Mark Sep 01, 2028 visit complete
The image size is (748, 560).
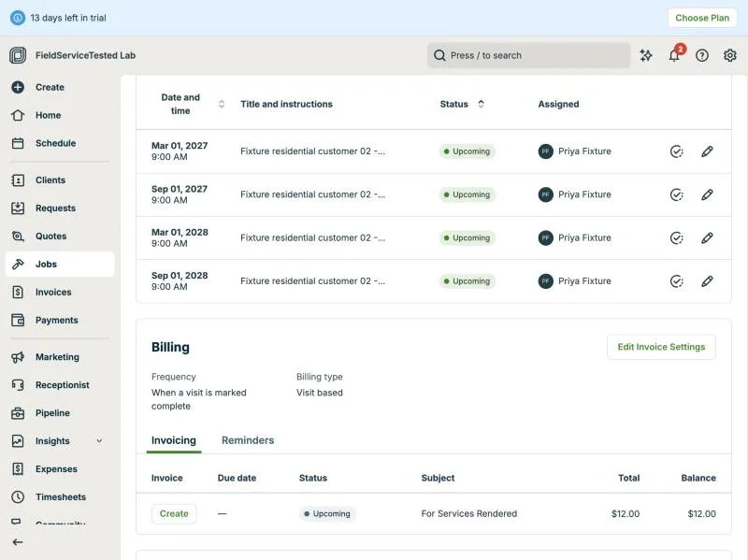(676, 281)
